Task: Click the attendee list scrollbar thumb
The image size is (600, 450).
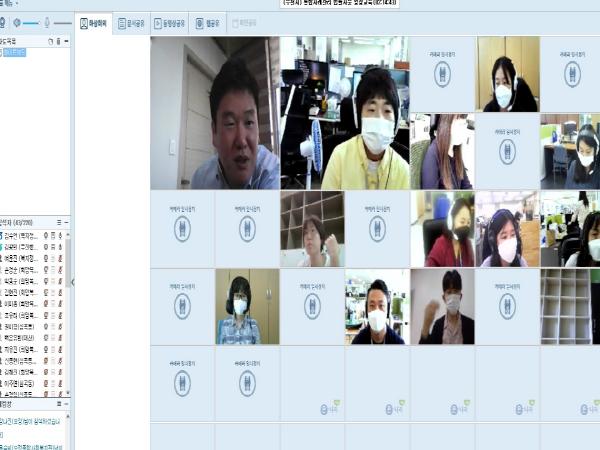Action: pyautogui.click(x=68, y=262)
